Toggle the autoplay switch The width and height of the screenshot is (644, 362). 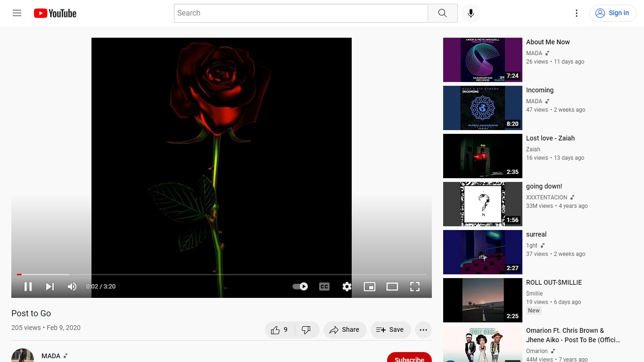[x=300, y=287]
